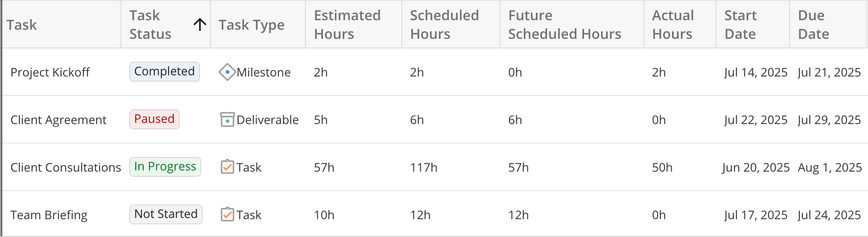Click the Client Agreement task name
Viewport: 868px width, 237px height.
[58, 120]
